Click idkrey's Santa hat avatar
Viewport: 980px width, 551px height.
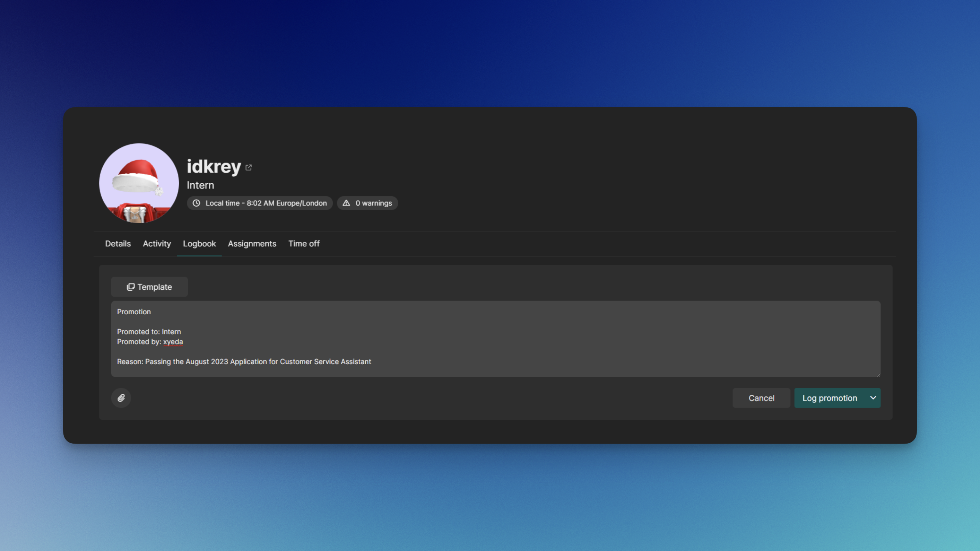click(139, 183)
